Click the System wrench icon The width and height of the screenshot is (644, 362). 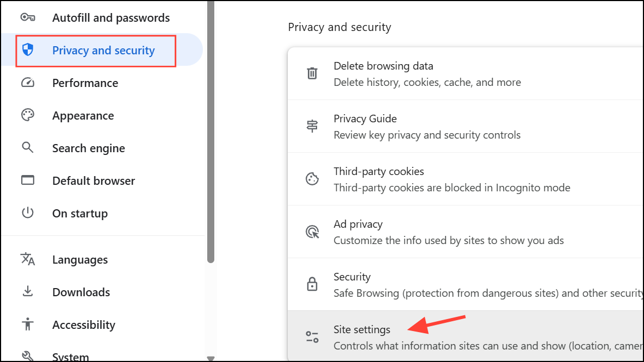pyautogui.click(x=28, y=356)
